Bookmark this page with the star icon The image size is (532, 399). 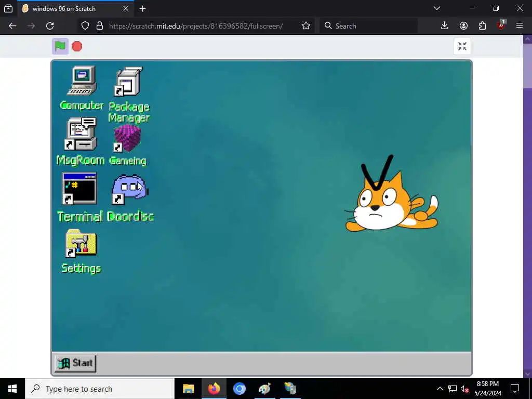(x=305, y=26)
